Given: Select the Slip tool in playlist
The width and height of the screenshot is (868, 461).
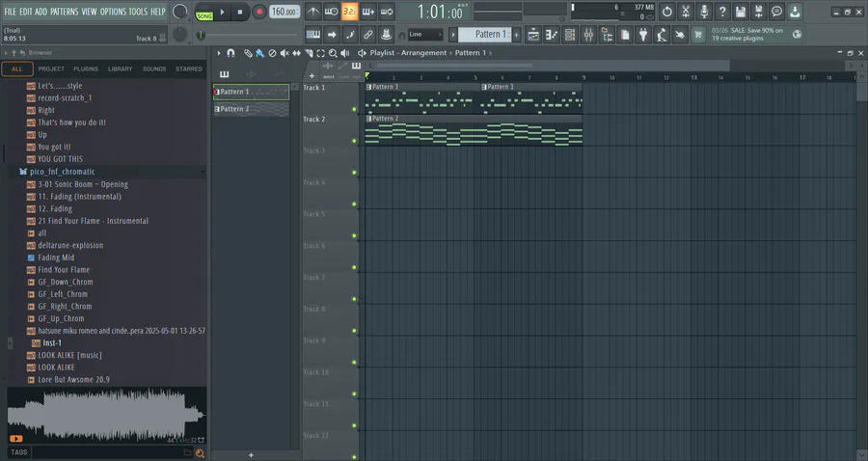Looking at the screenshot, I should click(296, 53).
